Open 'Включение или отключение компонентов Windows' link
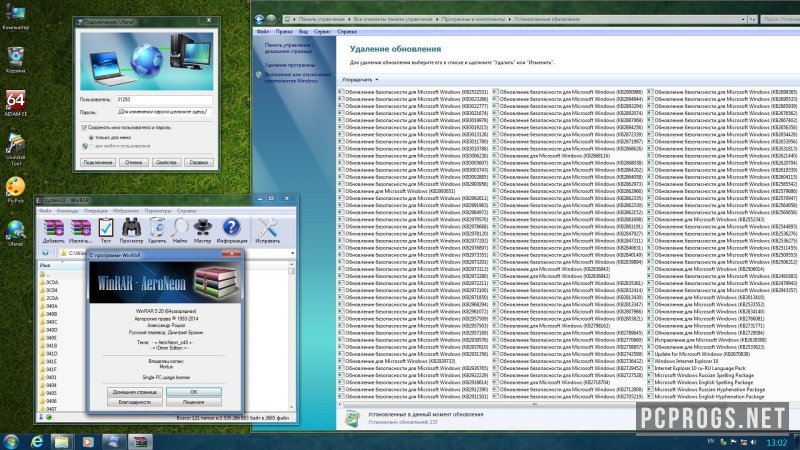This screenshot has width=800, height=450. (298, 78)
